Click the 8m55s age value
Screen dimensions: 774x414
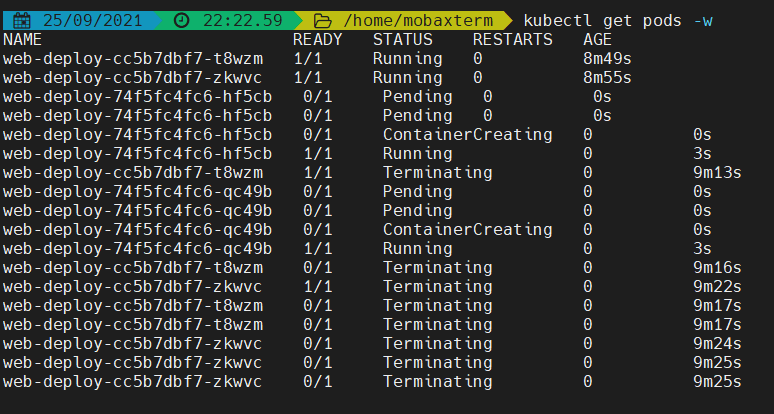click(x=607, y=77)
